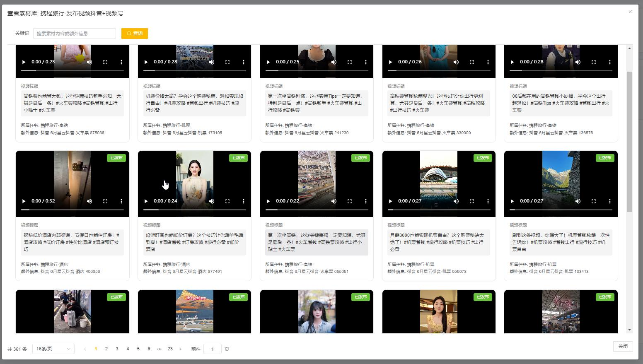Show more options for the 0:25 video
This screenshot has width=643, height=364.
pyautogui.click(x=366, y=62)
